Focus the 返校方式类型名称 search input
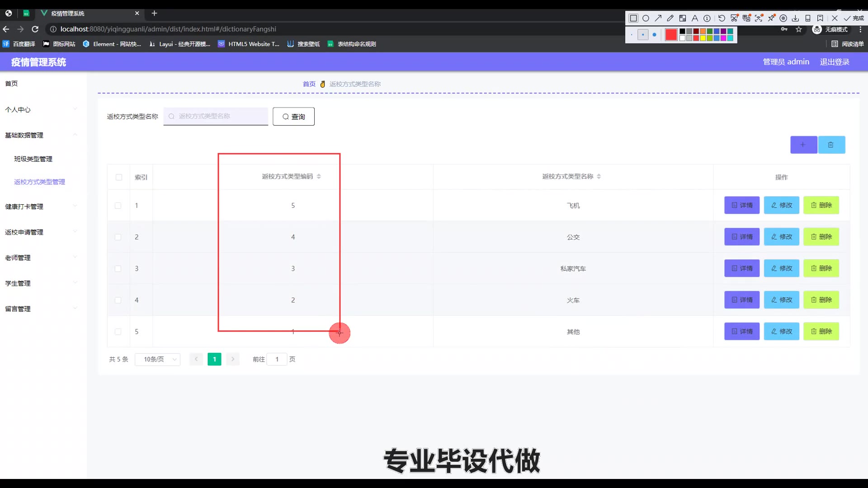Screen dimensions: 868x488 (216, 116)
